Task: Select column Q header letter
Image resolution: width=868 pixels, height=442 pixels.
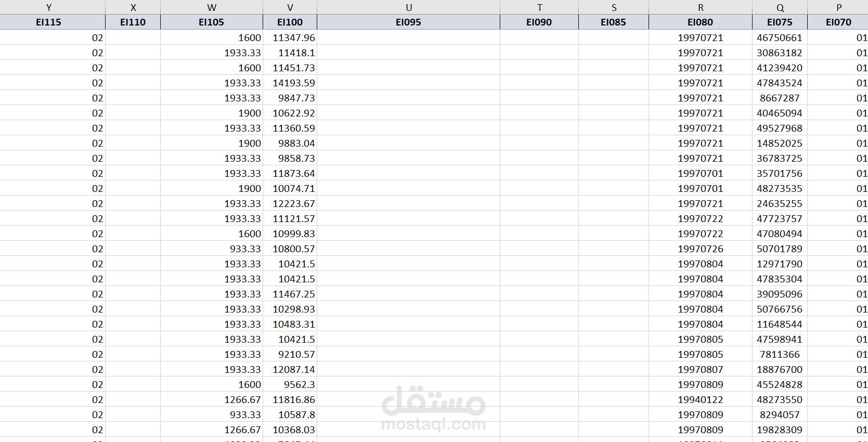Action: 780,7
